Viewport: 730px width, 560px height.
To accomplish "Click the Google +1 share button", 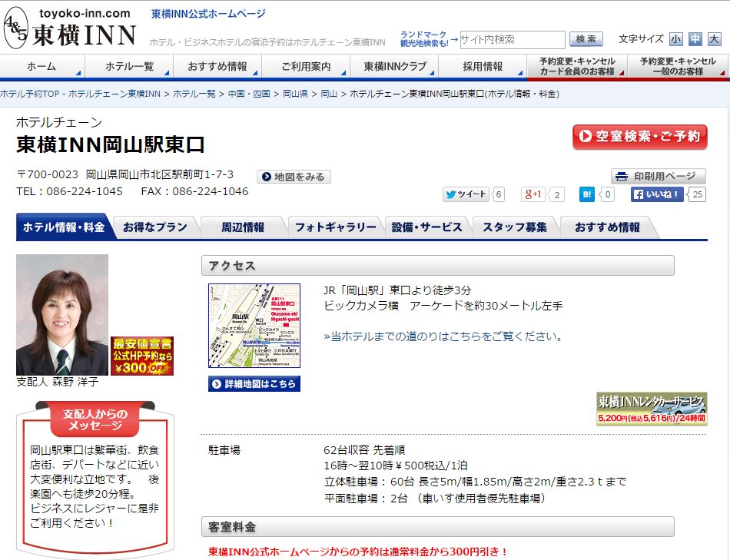I will tap(533, 194).
